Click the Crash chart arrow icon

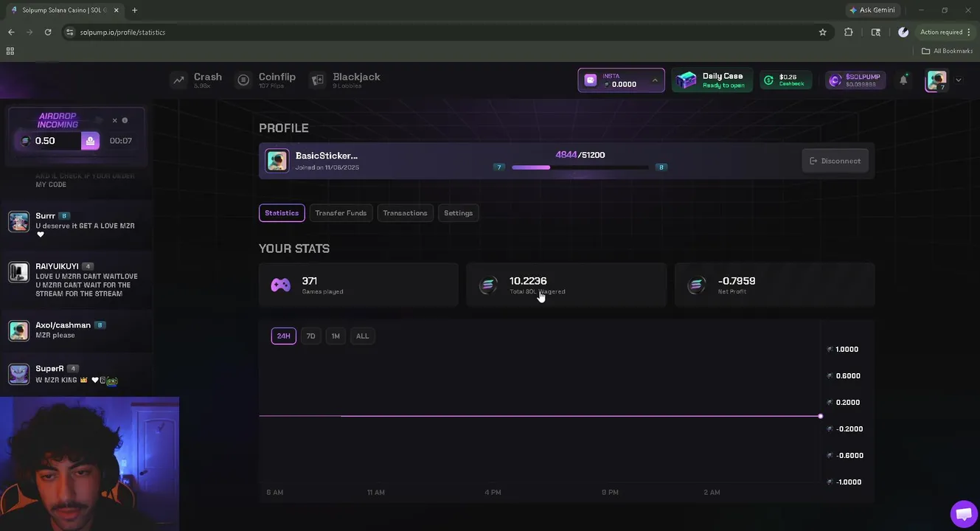point(178,80)
